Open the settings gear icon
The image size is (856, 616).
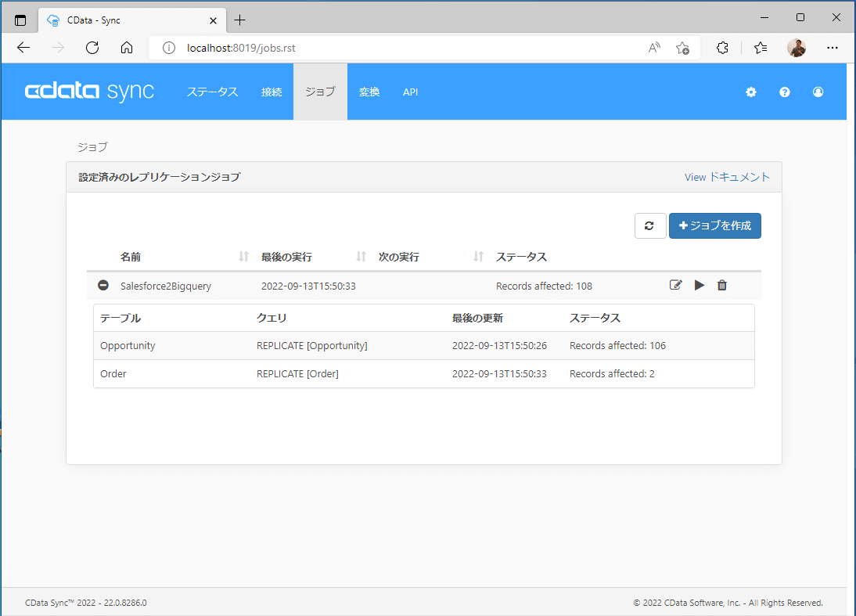point(751,92)
